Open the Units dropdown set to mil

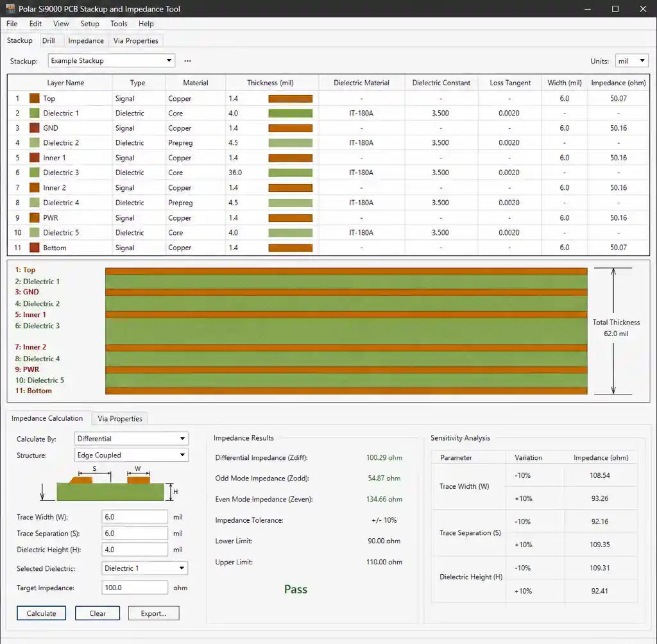point(631,61)
